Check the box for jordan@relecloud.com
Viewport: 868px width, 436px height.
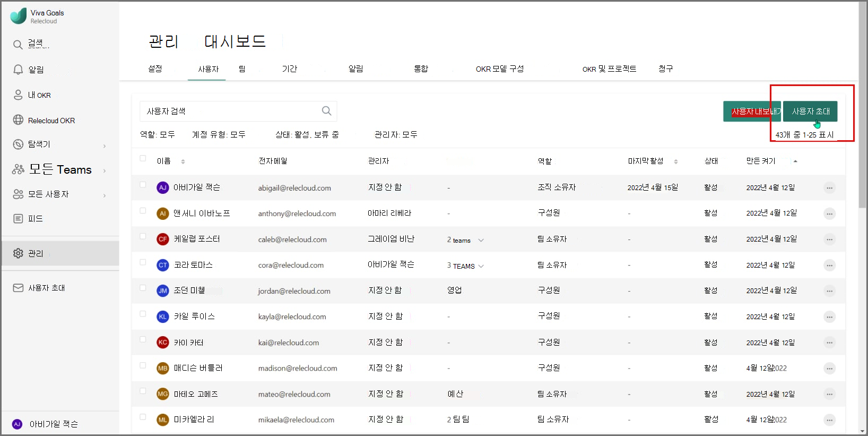click(143, 288)
